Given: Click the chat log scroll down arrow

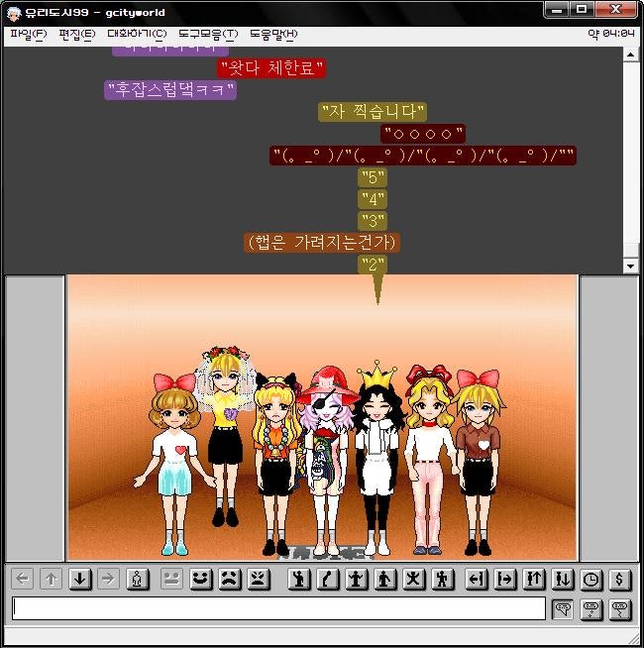Looking at the screenshot, I should coord(631,266).
